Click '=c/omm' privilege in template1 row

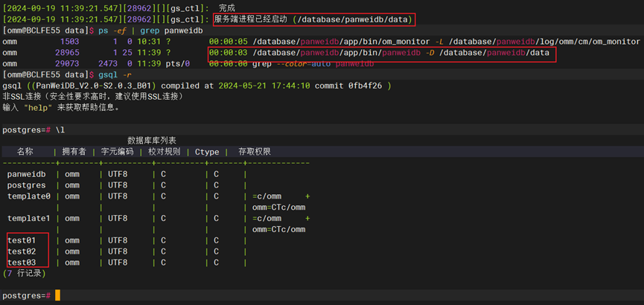(x=267, y=218)
